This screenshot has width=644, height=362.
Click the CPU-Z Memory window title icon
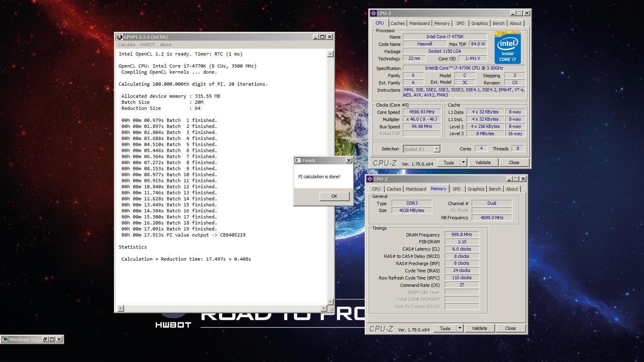[x=370, y=179]
